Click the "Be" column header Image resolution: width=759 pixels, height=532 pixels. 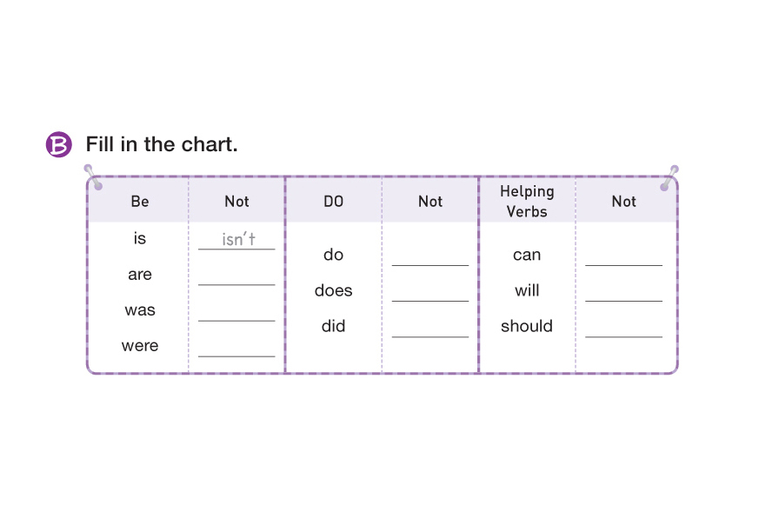[x=140, y=202]
